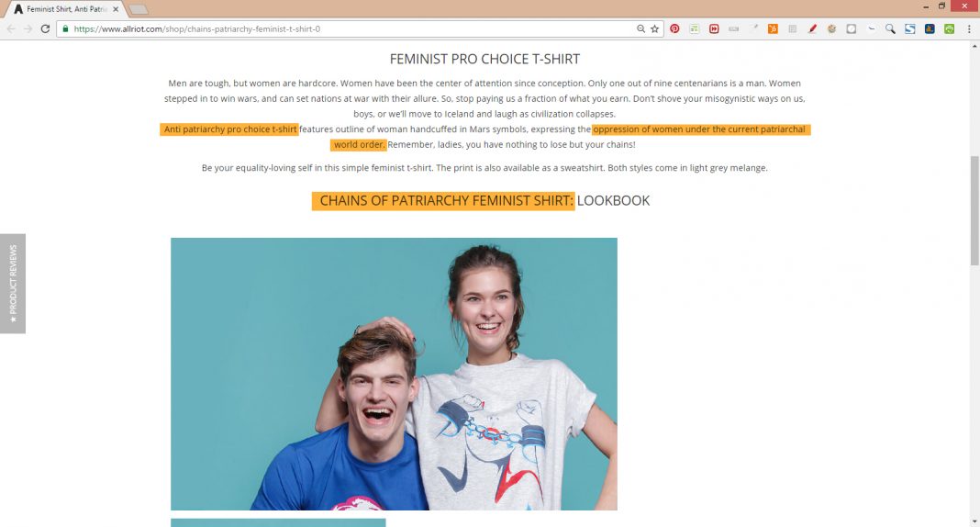Click the zoom indicator in address bar
The width and height of the screenshot is (980, 527).
pyautogui.click(x=640, y=28)
